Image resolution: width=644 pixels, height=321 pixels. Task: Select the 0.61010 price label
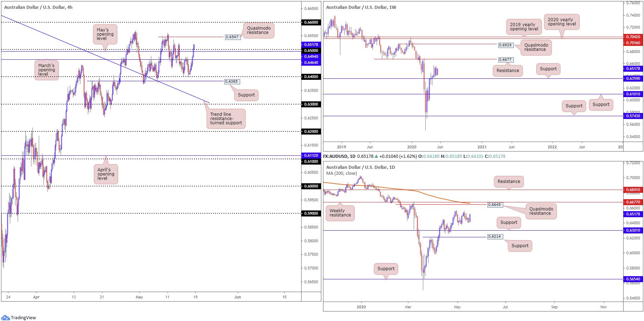633,94
